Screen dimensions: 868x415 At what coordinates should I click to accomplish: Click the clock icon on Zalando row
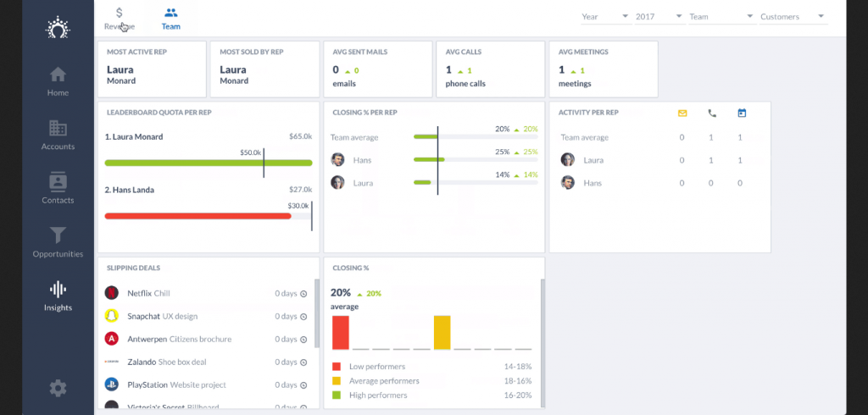pos(303,362)
